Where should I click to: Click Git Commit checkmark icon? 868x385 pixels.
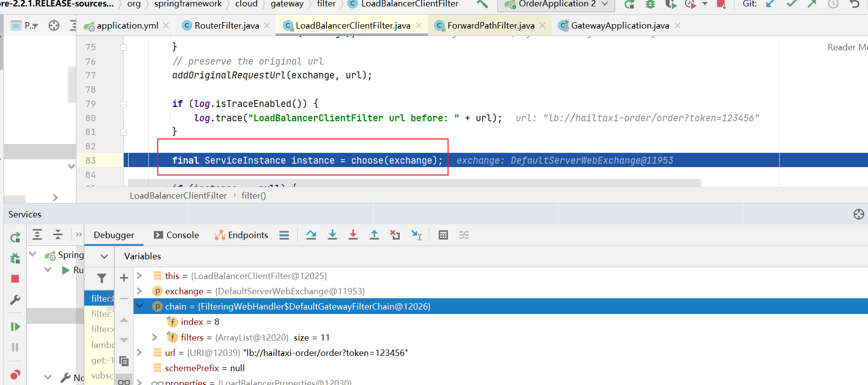coord(792,4)
